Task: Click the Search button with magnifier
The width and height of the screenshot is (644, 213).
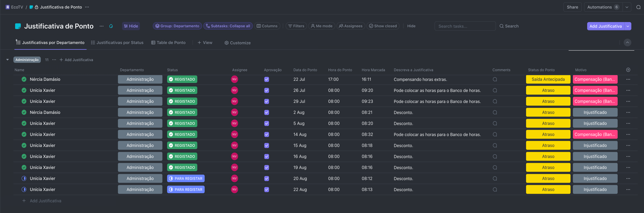Action: [x=509, y=26]
